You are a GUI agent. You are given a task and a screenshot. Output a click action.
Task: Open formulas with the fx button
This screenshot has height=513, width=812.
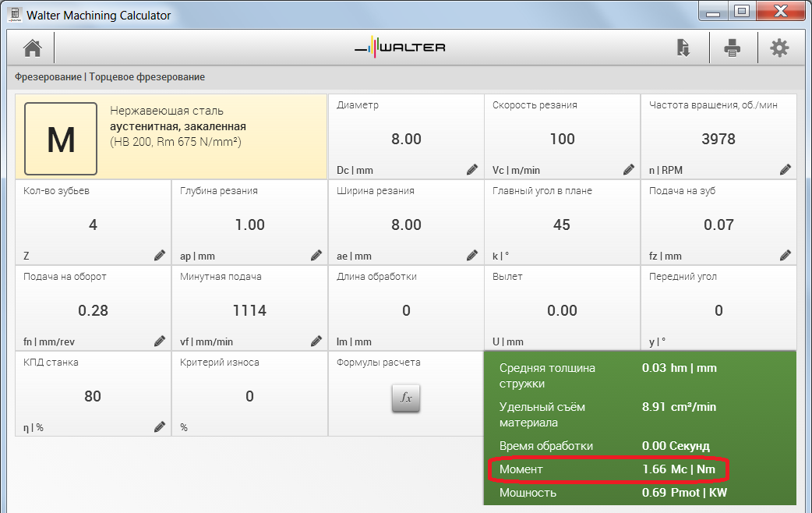pos(406,398)
